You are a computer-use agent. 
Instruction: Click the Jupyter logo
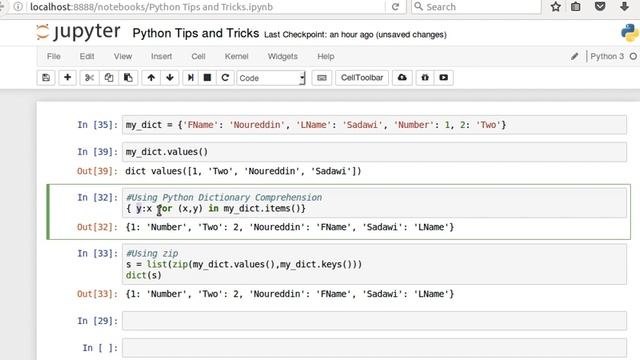click(x=78, y=32)
